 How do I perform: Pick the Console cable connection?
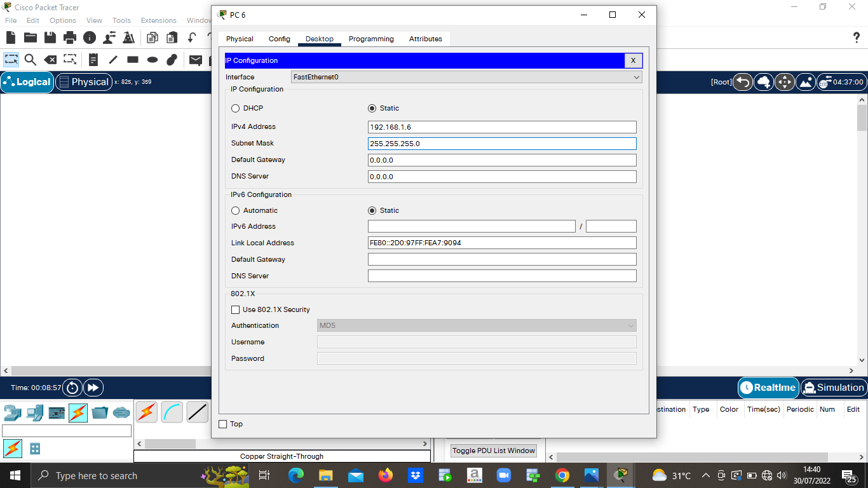tap(172, 412)
